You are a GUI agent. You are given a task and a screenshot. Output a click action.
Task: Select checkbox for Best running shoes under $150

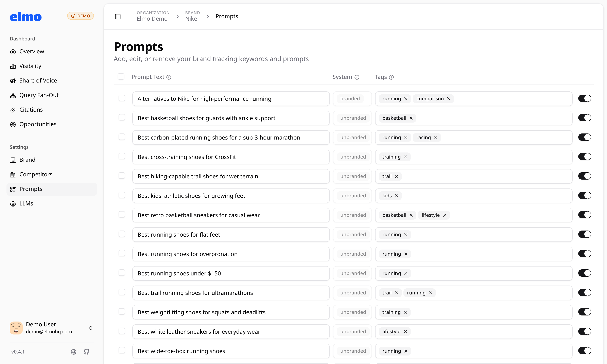coord(122,273)
